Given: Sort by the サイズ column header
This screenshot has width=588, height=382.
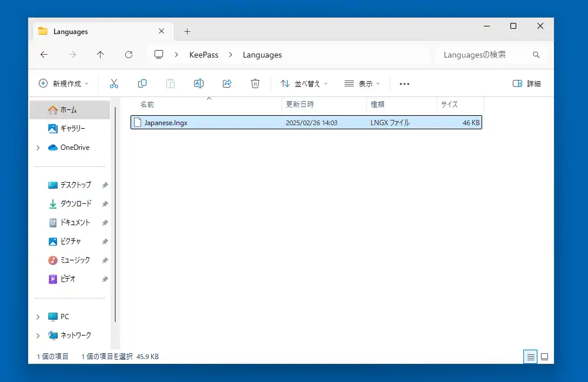Looking at the screenshot, I should [460, 104].
